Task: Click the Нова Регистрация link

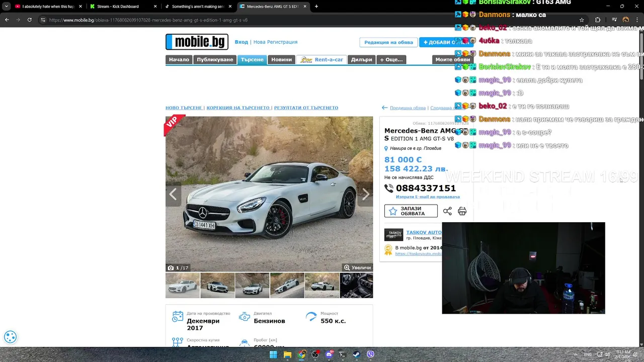Action: 275,42
